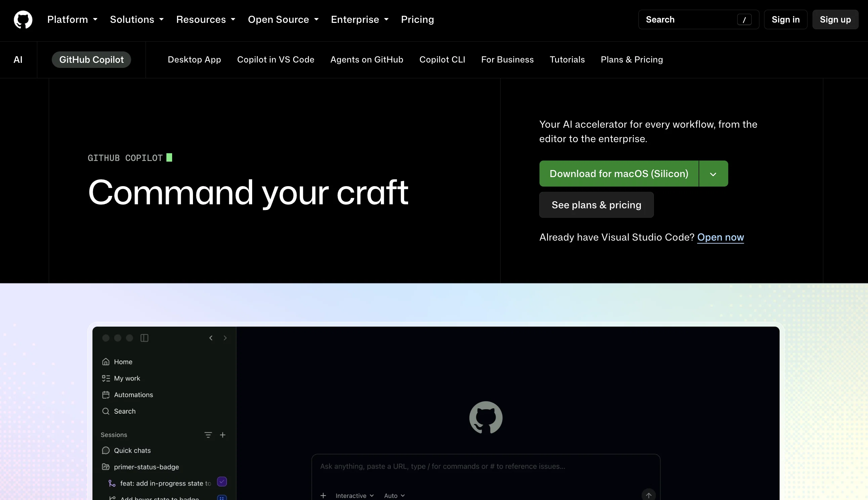This screenshot has width=868, height=500.
Task: Open the Interactive mode dropdown
Action: tap(355, 496)
